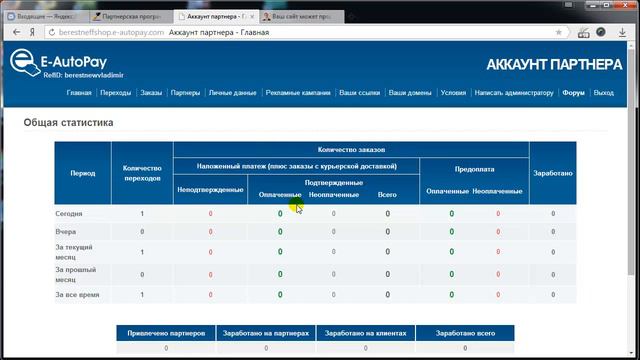Open the 'Рекламные кампании' menu link
Viewport: 640px width, 360px height.
(x=298, y=93)
